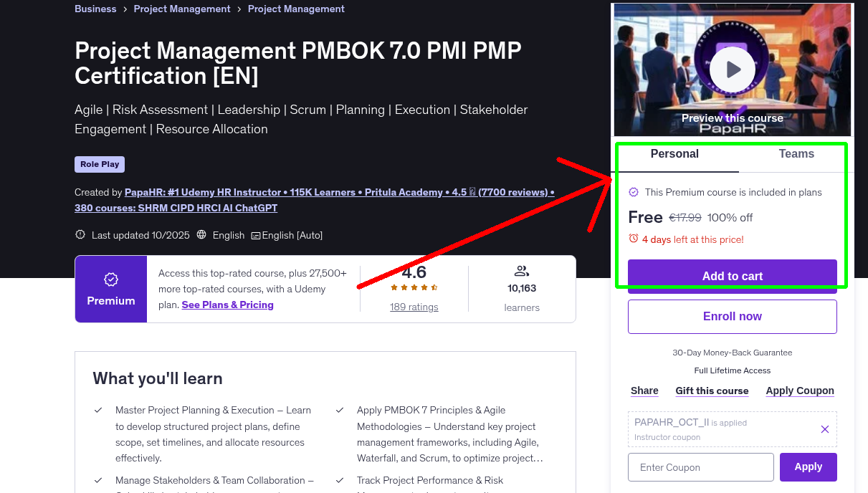
Task: Remove the applied PAPAHR_OCT_II coupon
Action: pyautogui.click(x=824, y=429)
